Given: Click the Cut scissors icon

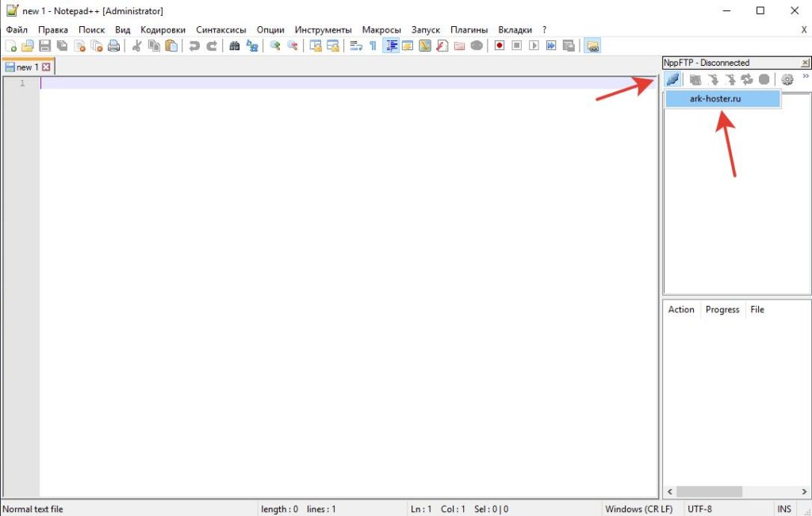Looking at the screenshot, I should click(x=136, y=46).
